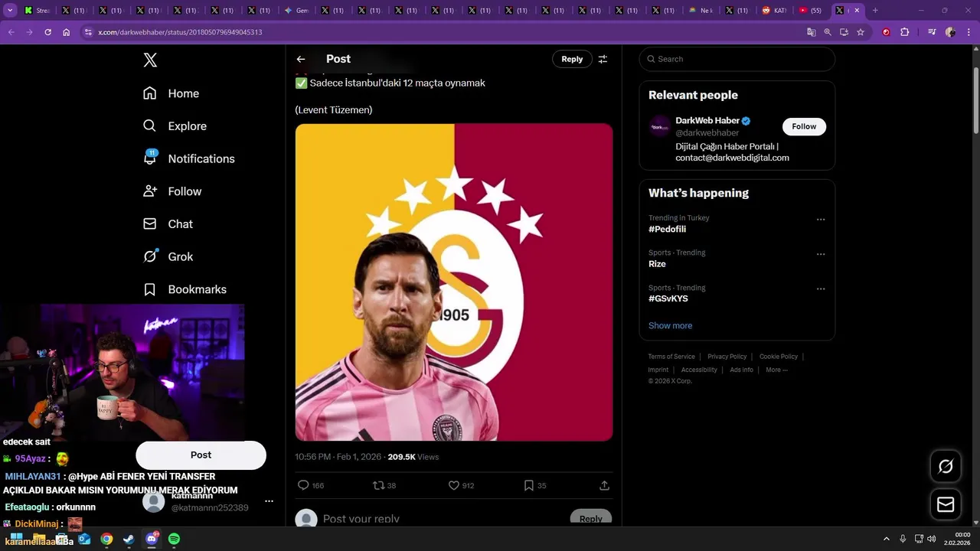Click the zoom magnifier icon in address bar
The height and width of the screenshot is (551, 980).
coord(828,32)
